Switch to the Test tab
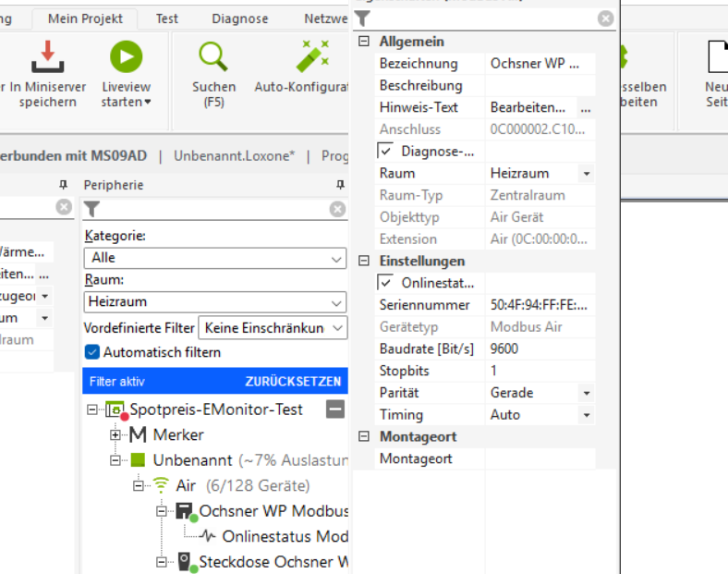Image resolution: width=728 pixels, height=574 pixels. [166, 18]
